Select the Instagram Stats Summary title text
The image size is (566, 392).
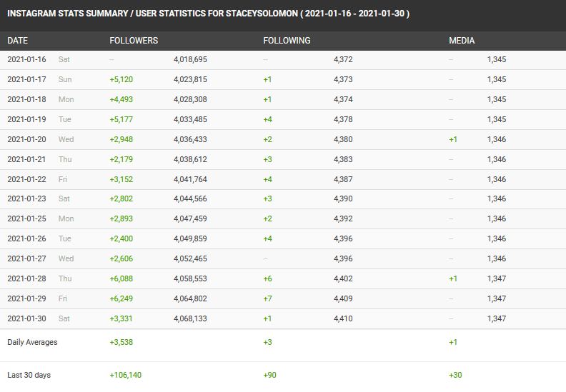coord(208,14)
